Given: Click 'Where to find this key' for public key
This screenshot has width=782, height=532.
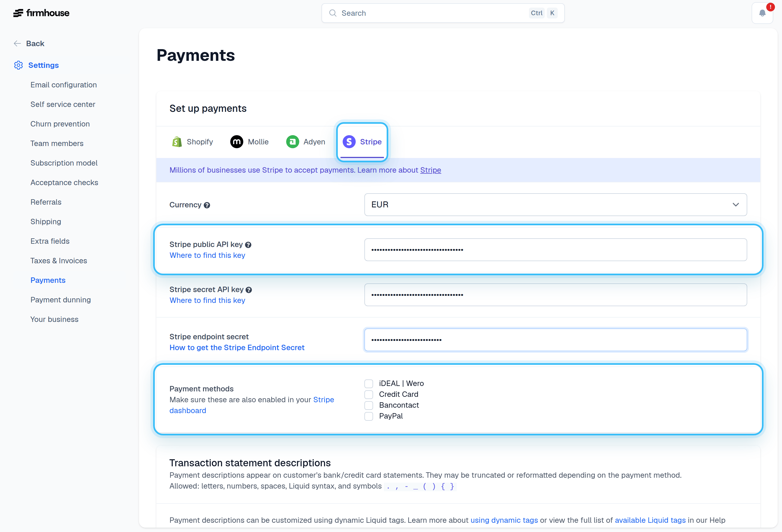Looking at the screenshot, I should point(207,255).
